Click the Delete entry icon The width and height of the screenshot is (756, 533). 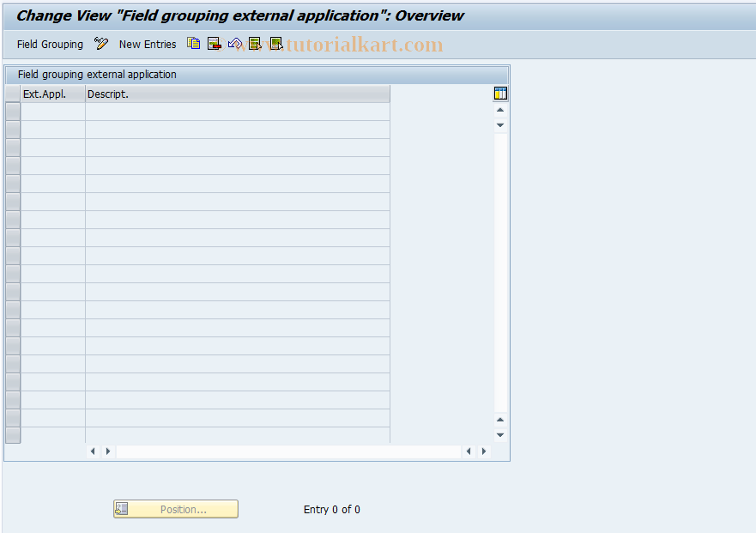[215, 44]
